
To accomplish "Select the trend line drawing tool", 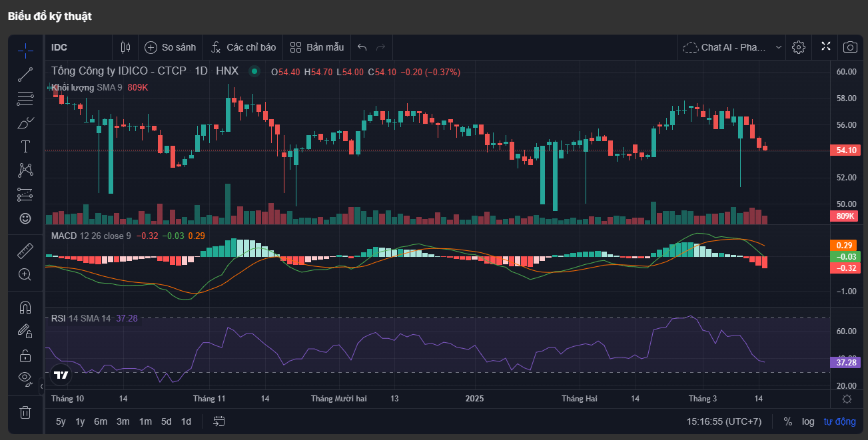I will point(25,75).
